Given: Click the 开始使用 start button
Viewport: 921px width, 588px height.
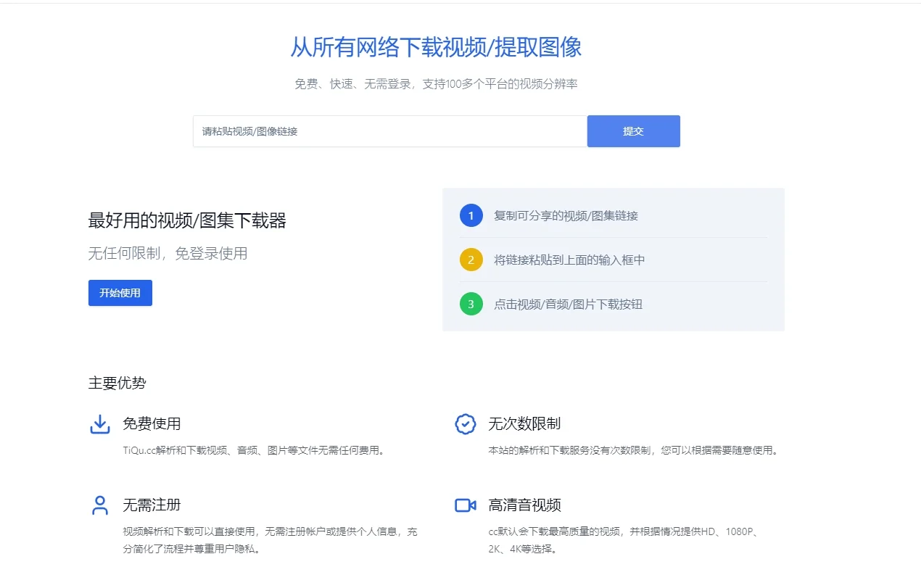Looking at the screenshot, I should [x=120, y=293].
